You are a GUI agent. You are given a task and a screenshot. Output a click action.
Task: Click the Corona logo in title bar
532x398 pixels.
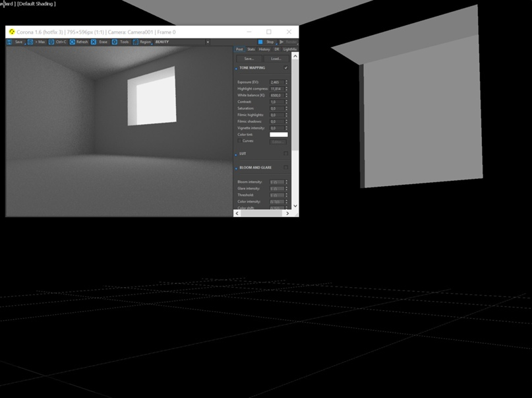(12, 32)
